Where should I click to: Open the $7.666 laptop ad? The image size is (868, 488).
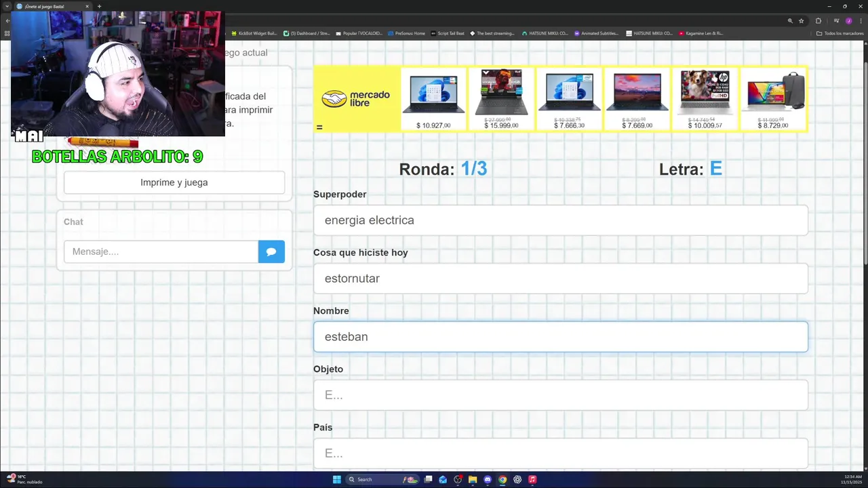tap(569, 98)
